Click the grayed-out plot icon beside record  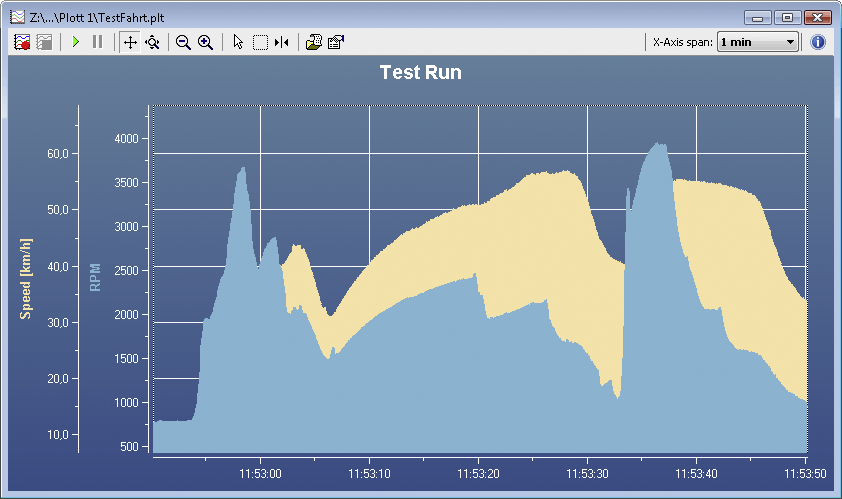pos(44,42)
